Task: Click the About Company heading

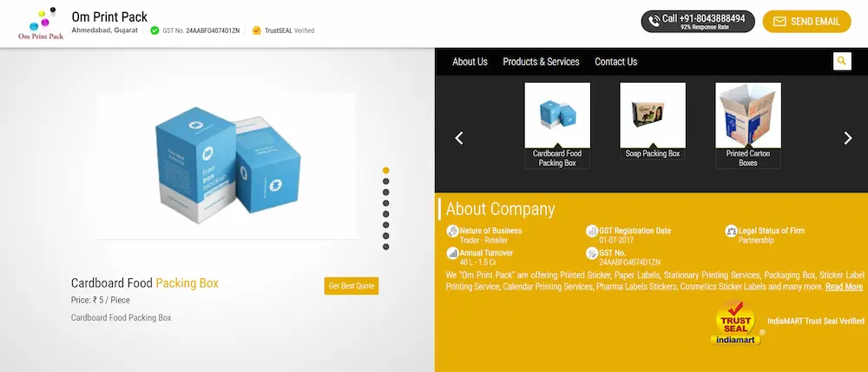Action: [501, 209]
